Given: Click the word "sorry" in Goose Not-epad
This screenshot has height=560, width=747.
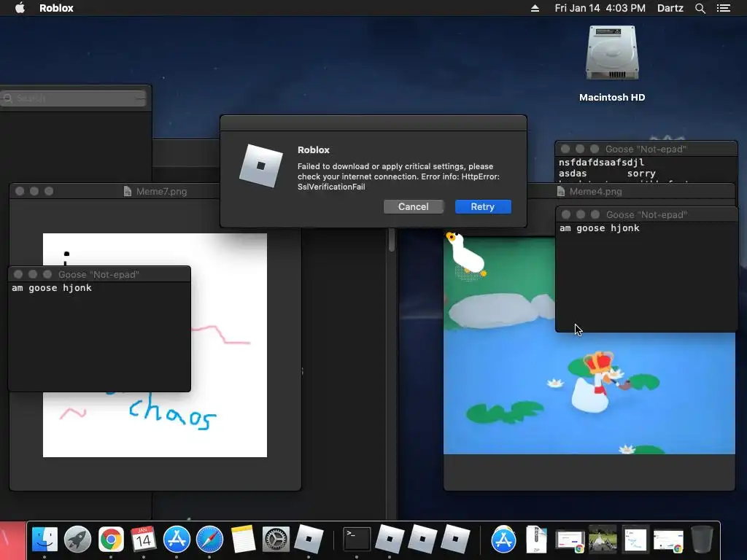Looking at the screenshot, I should pyautogui.click(x=641, y=174).
